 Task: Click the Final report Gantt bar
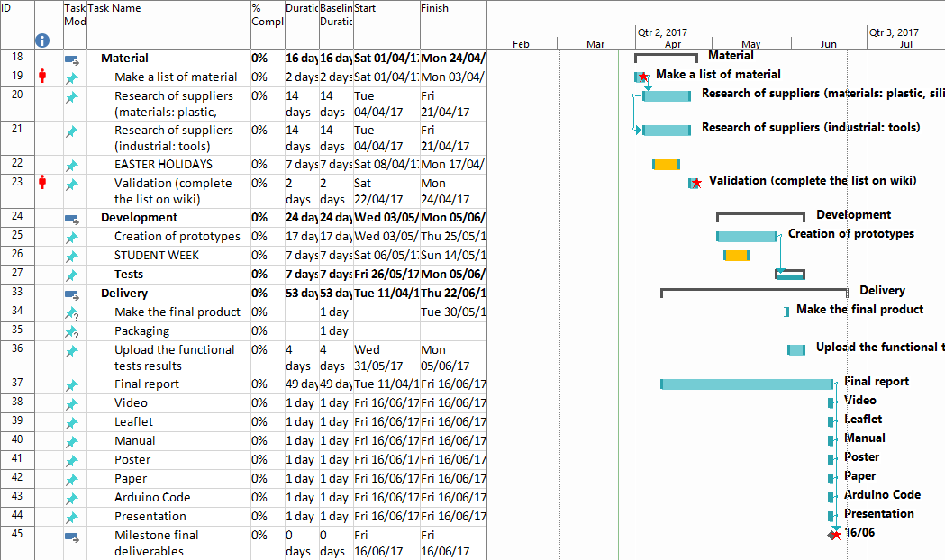[746, 384]
